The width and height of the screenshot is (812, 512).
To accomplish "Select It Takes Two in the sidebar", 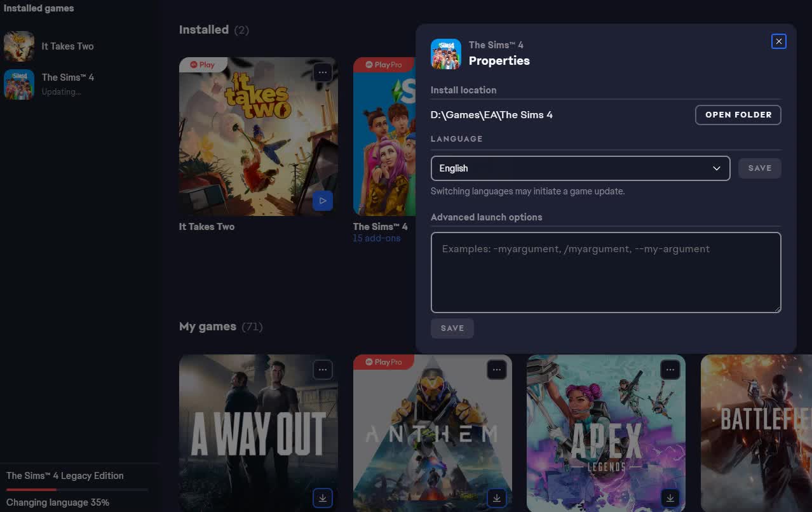I will [67, 46].
